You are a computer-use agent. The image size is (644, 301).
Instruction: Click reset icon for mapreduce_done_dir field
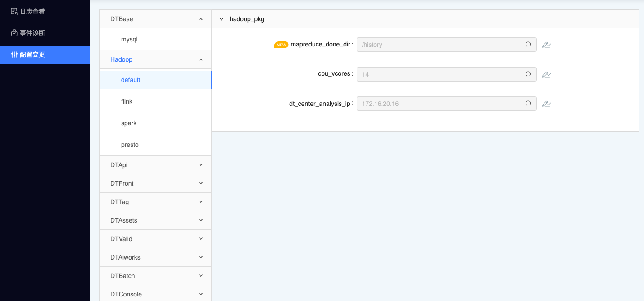pyautogui.click(x=528, y=45)
